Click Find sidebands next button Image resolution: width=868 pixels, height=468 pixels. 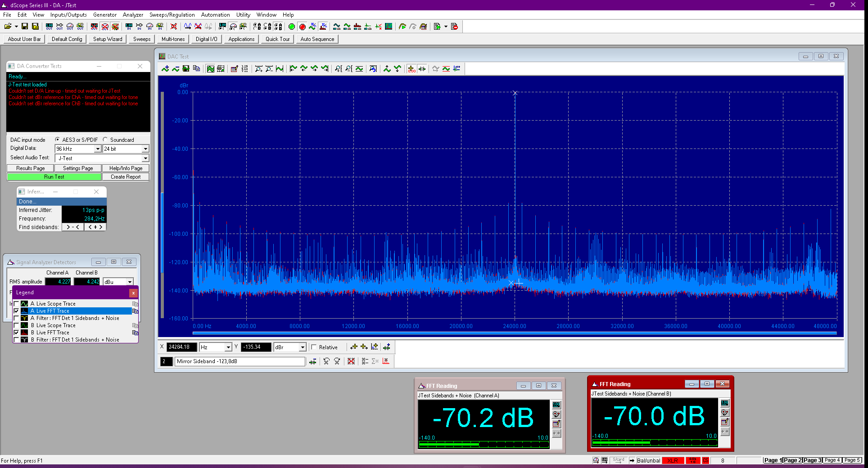pyautogui.click(x=95, y=227)
